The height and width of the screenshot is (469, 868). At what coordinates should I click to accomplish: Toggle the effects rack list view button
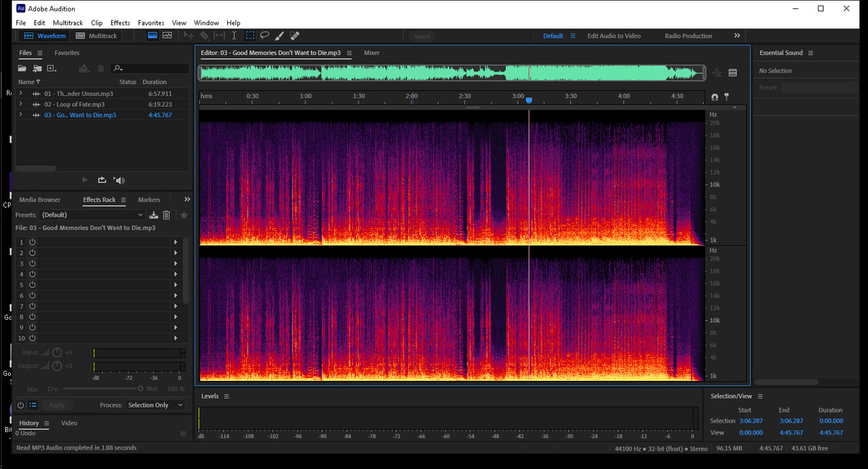(x=33, y=405)
